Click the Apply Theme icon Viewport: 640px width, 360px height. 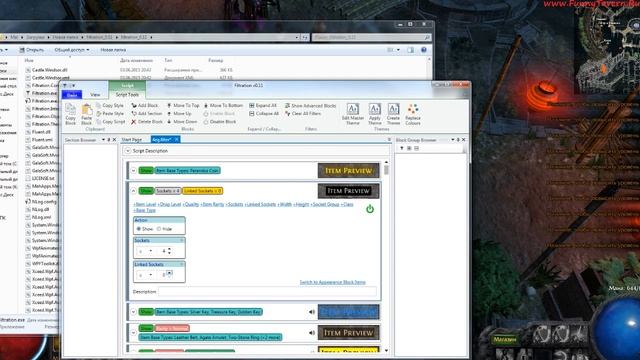(374, 114)
